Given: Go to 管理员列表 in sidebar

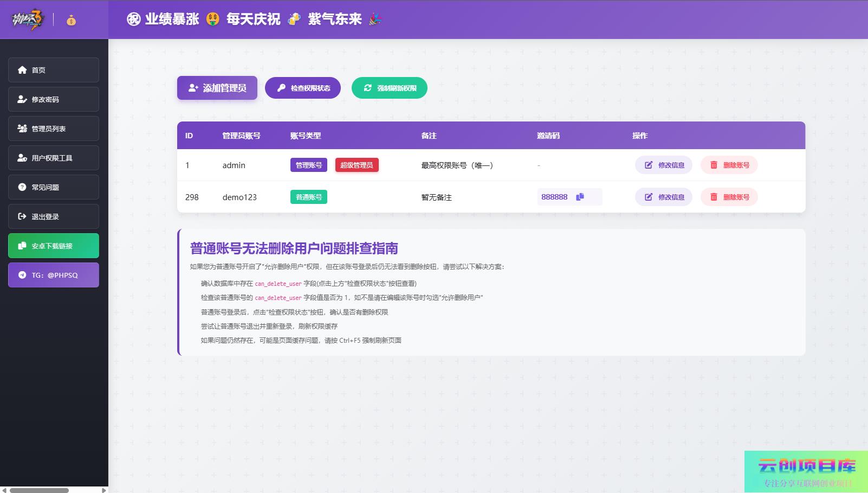Looking at the screenshot, I should click(x=53, y=129).
